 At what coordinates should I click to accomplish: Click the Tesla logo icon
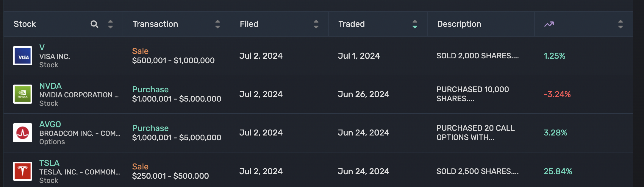click(x=23, y=171)
